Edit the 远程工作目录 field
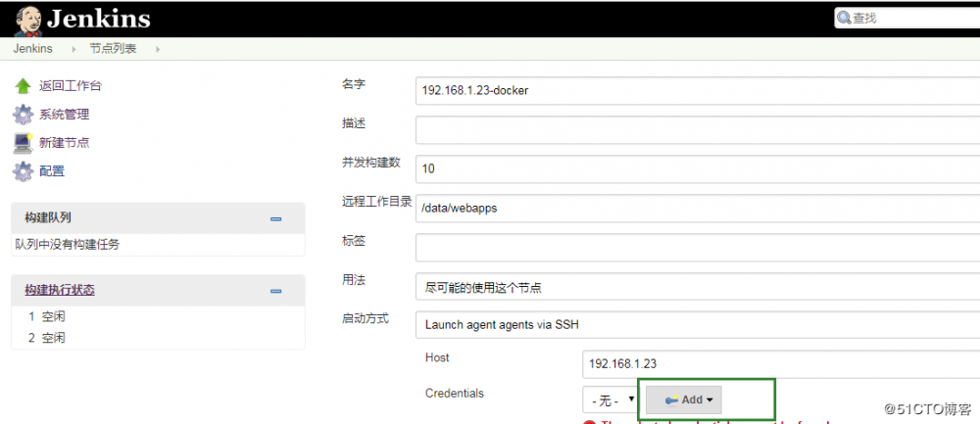 click(698, 209)
